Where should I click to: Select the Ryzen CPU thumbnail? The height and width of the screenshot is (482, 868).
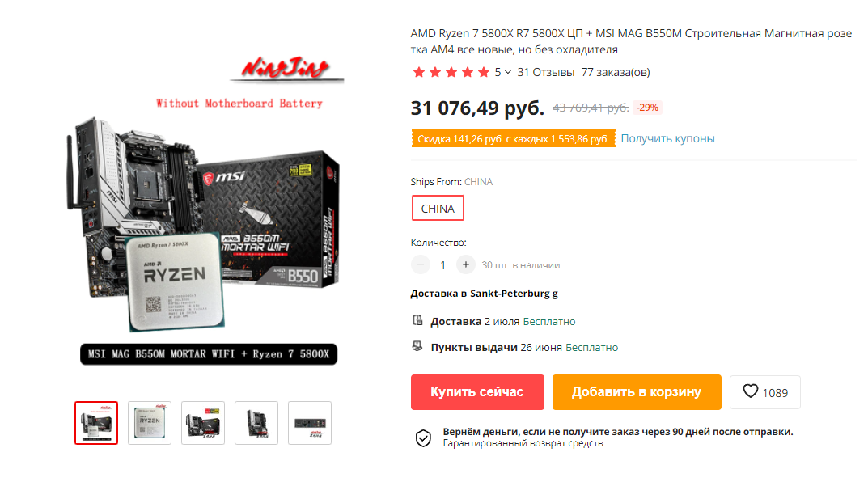(x=150, y=423)
